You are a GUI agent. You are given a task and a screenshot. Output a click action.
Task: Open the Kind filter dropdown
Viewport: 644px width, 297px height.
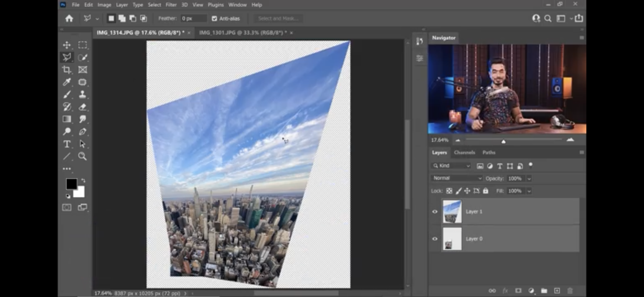click(x=452, y=166)
